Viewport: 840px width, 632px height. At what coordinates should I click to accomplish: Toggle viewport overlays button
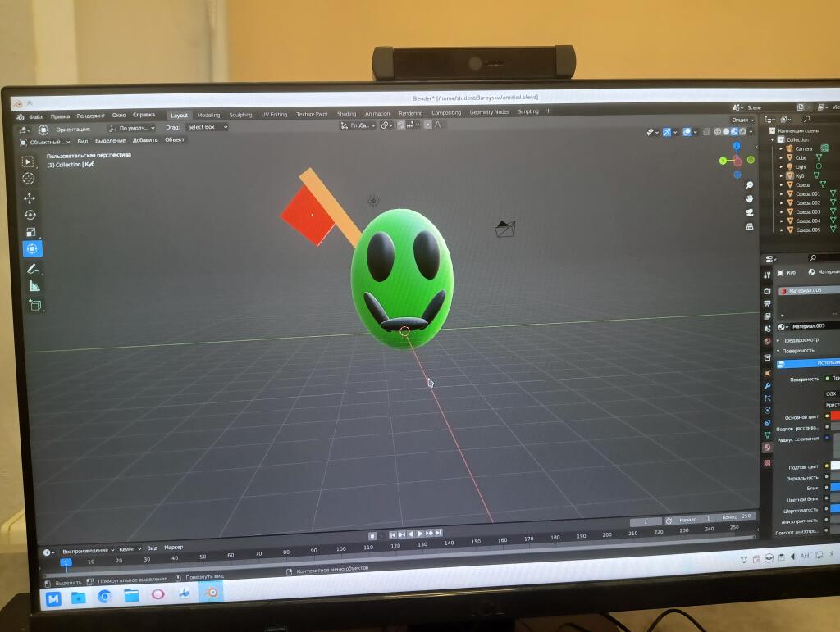tap(687, 132)
